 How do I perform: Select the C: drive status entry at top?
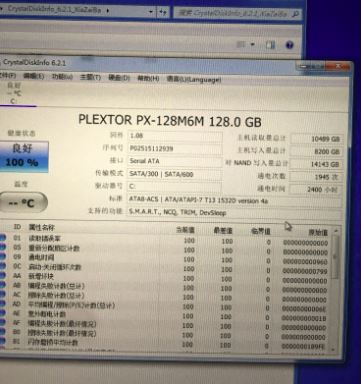click(x=13, y=93)
